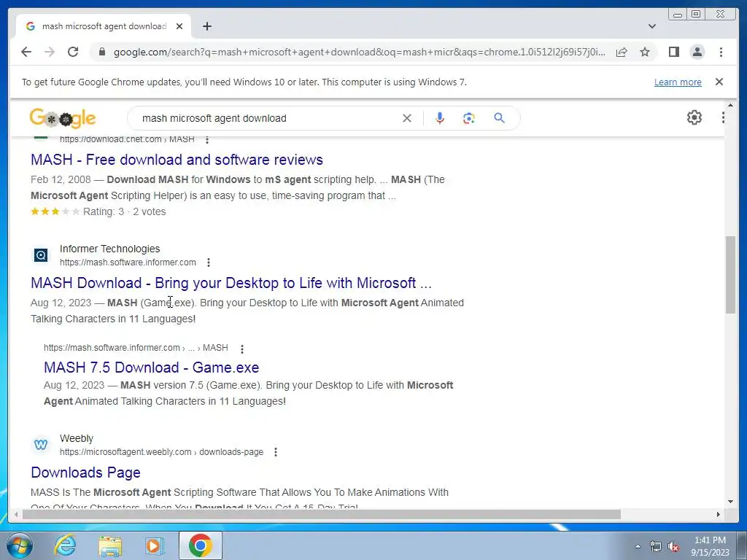The height and width of the screenshot is (560, 747).
Task: Open MASH 7.5 Download - Game.exe link
Action: point(152,367)
